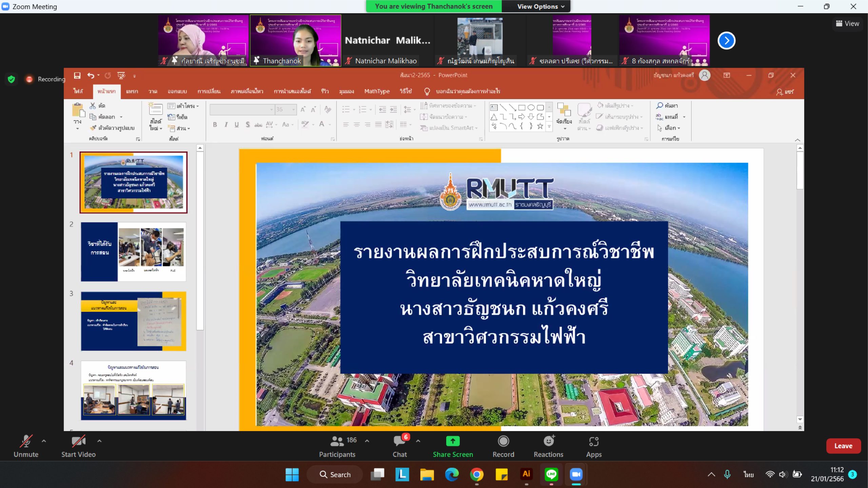
Task: Click the Windows taskbar Search box
Action: pos(335,474)
